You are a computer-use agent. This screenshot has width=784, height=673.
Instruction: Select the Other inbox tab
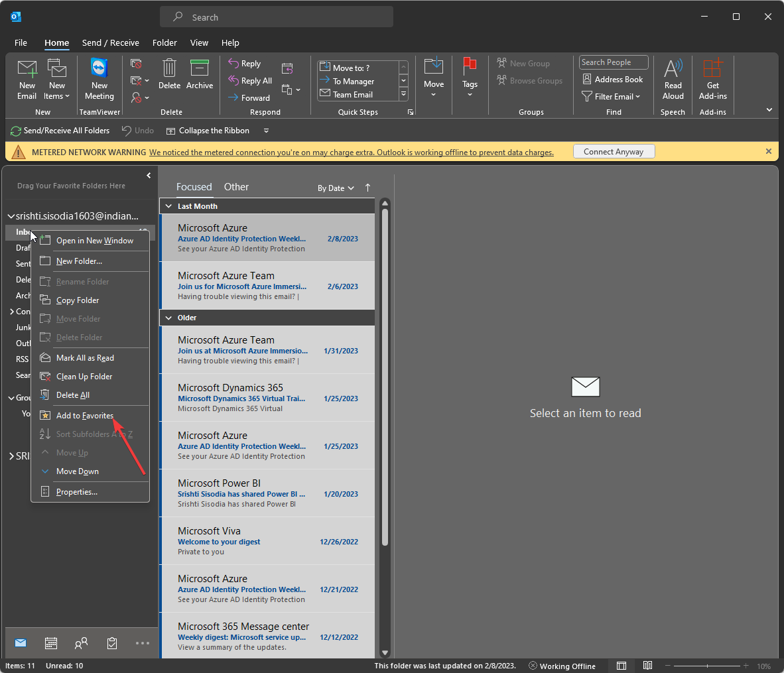click(236, 186)
